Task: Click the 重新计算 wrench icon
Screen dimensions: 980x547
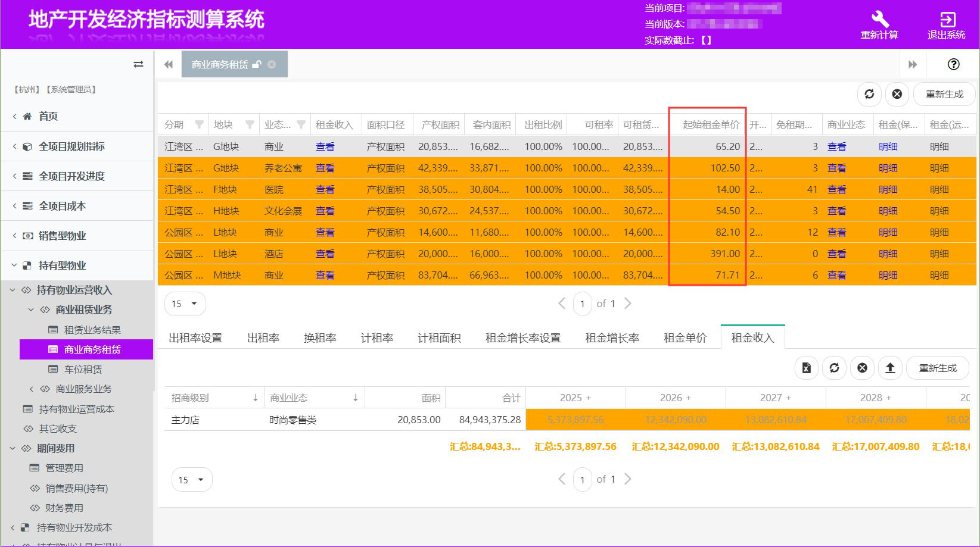Action: coord(879,20)
